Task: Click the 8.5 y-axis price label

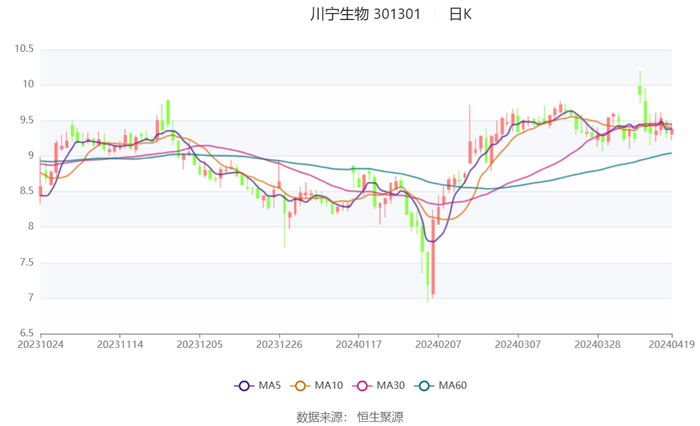Action: click(x=26, y=191)
